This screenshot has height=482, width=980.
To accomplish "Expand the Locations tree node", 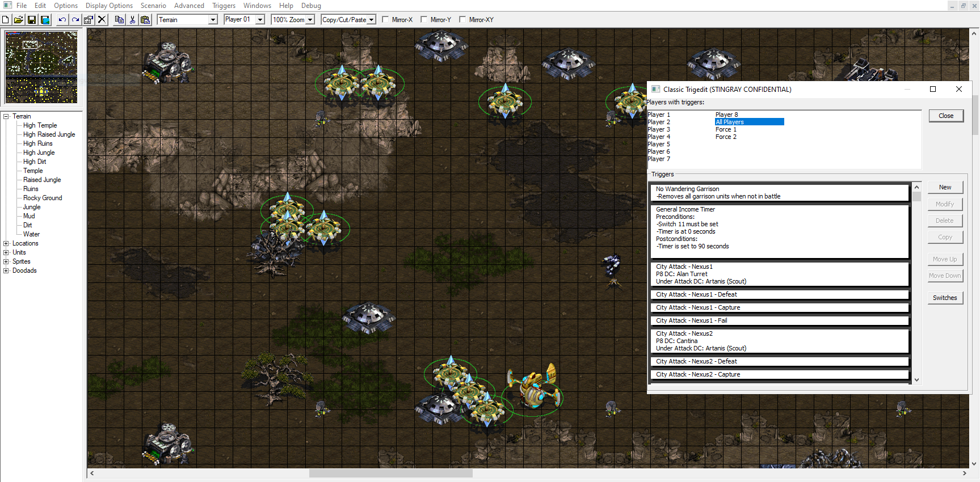I will point(6,243).
